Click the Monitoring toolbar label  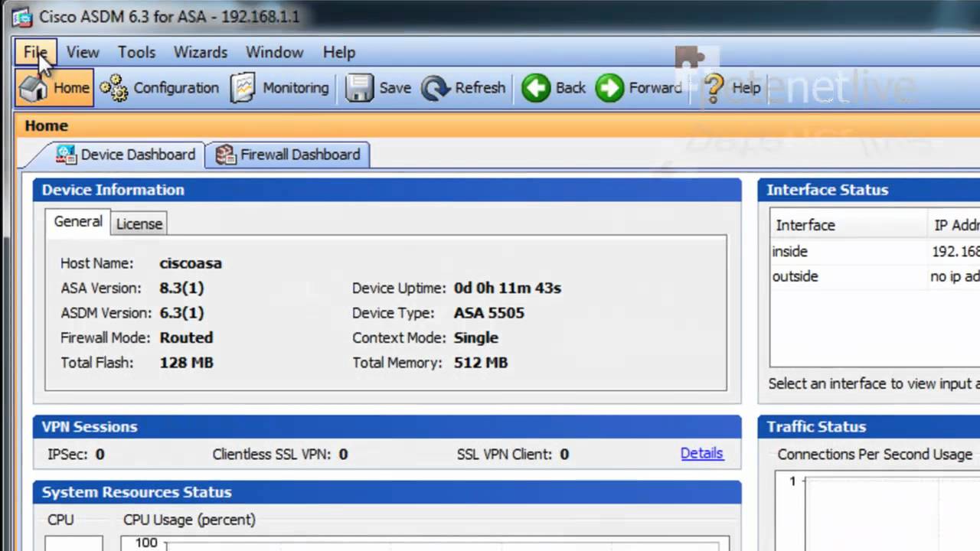[x=296, y=88]
